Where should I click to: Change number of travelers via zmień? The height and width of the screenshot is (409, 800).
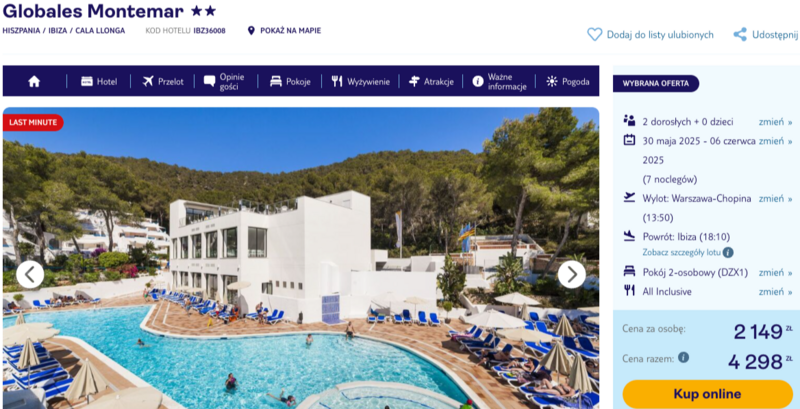(775, 122)
